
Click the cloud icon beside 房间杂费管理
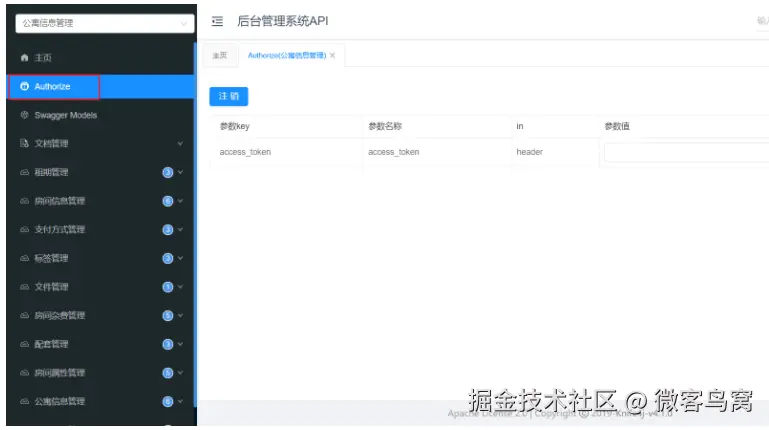(x=25, y=315)
